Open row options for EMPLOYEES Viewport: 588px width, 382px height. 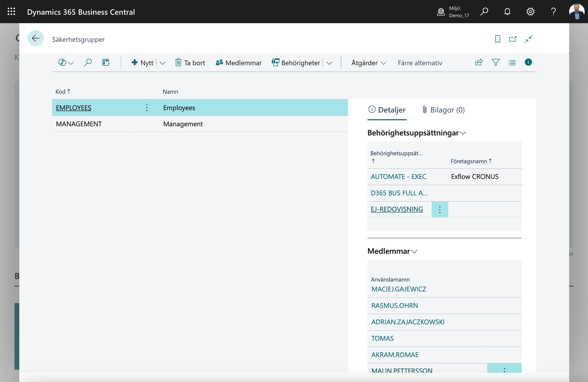click(x=147, y=108)
